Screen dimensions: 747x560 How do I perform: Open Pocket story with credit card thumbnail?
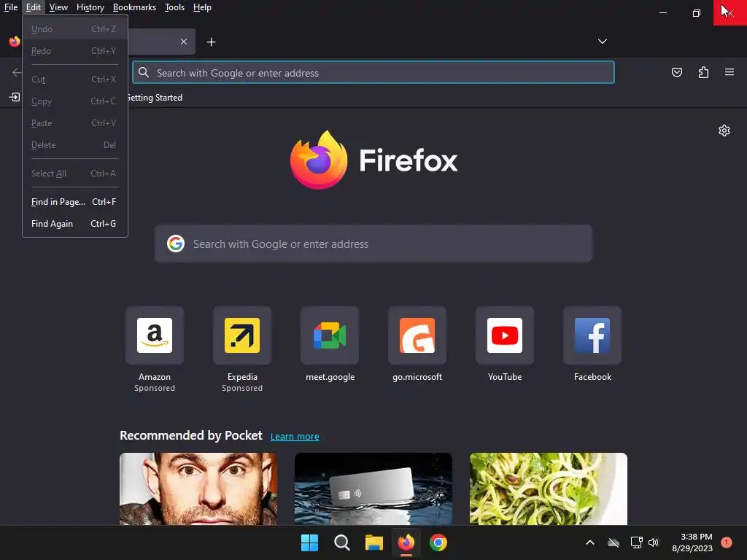coord(373,489)
